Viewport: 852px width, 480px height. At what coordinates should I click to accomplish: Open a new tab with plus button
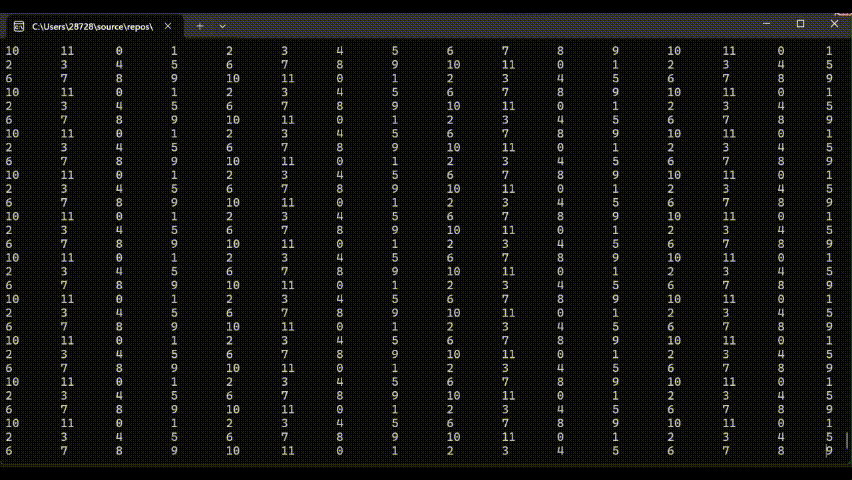(x=200, y=26)
